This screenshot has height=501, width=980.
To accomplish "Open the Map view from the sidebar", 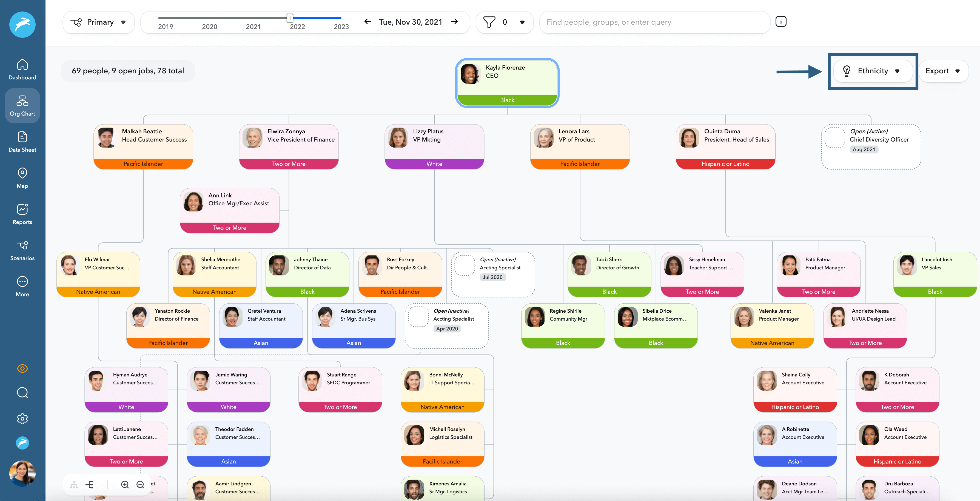I will 22,177.
